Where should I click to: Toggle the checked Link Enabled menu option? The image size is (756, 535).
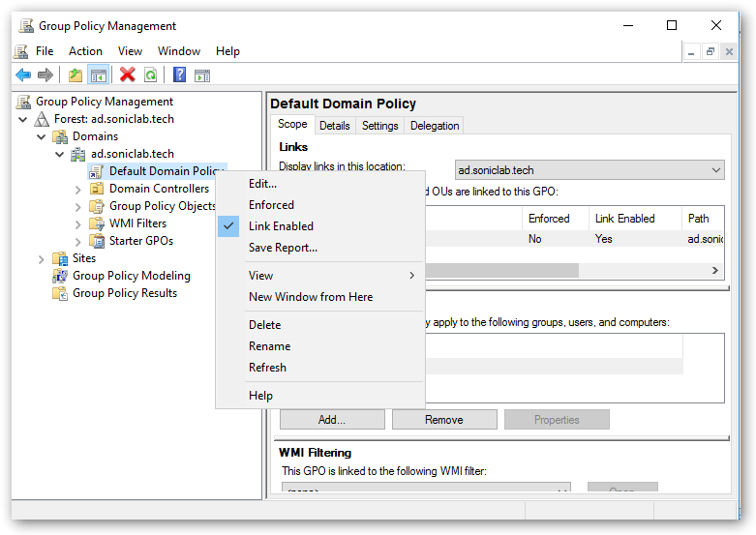tap(281, 226)
